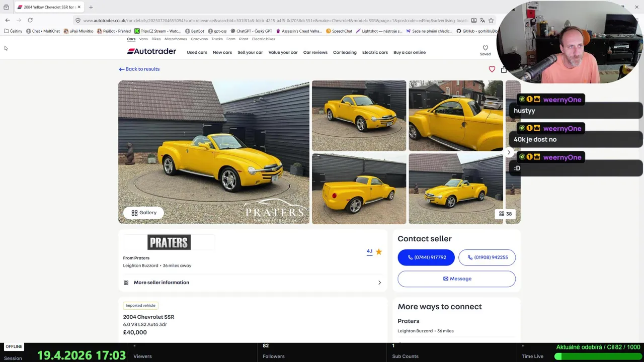Open the Electric cars menu
The width and height of the screenshot is (644, 362).
[x=375, y=52]
